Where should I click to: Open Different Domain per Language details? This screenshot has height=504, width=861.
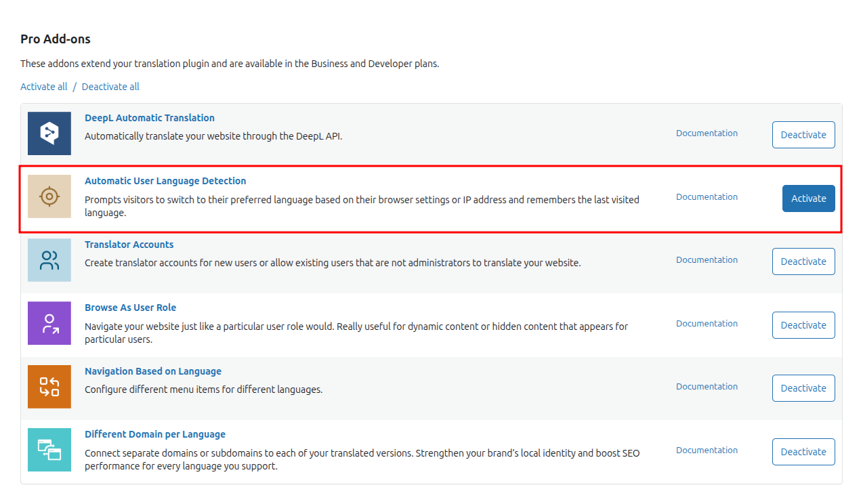point(155,434)
